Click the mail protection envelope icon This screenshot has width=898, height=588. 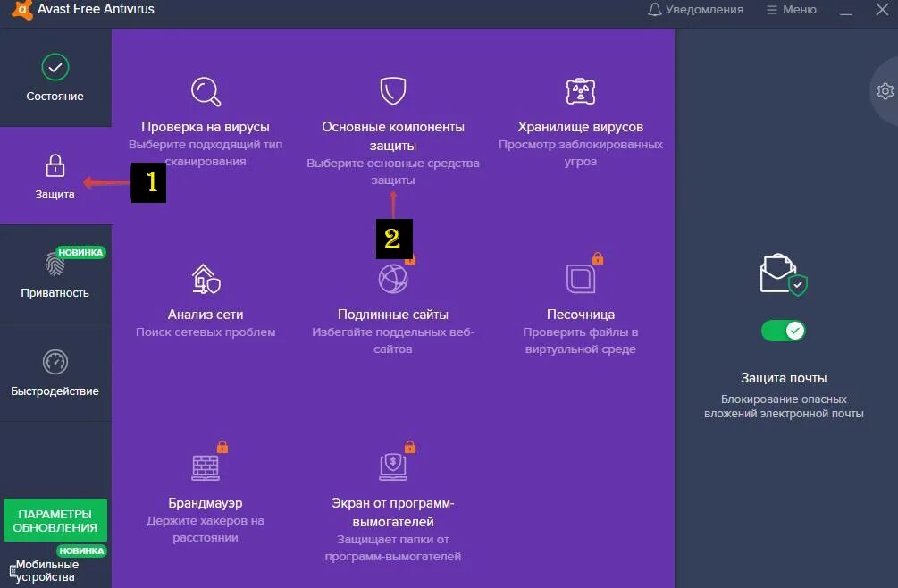(x=783, y=275)
